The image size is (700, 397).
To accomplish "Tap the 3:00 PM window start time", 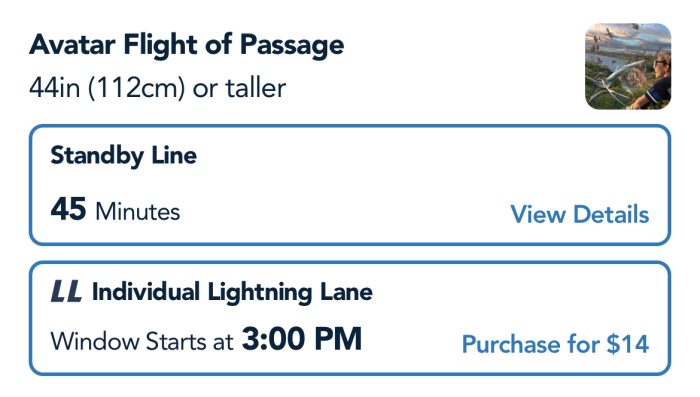I will 302,339.
